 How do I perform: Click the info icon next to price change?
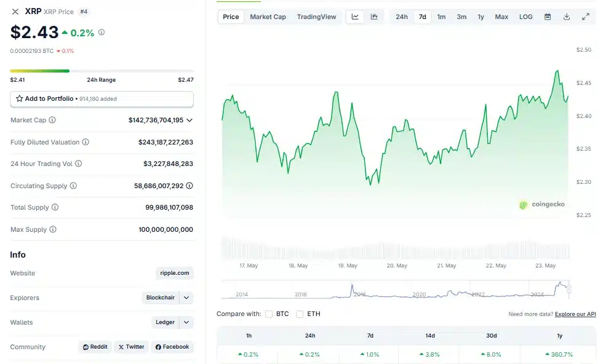pos(102,33)
